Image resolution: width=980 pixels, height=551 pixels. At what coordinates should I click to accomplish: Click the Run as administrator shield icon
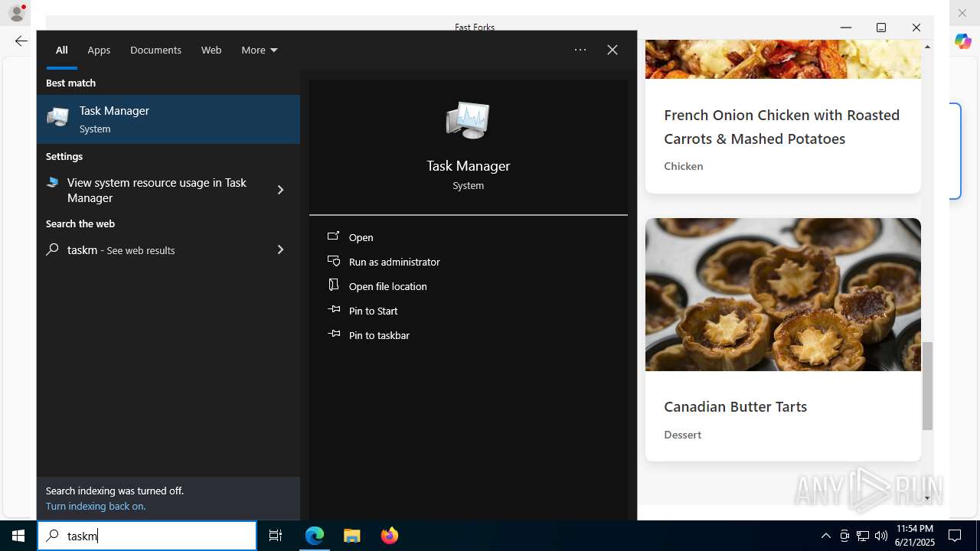334,261
